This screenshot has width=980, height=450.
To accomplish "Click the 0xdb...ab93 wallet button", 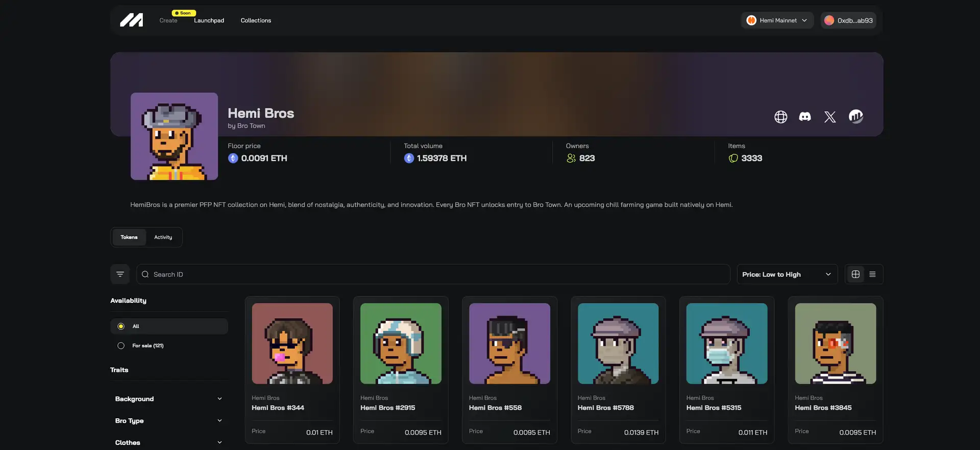I will point(848,20).
